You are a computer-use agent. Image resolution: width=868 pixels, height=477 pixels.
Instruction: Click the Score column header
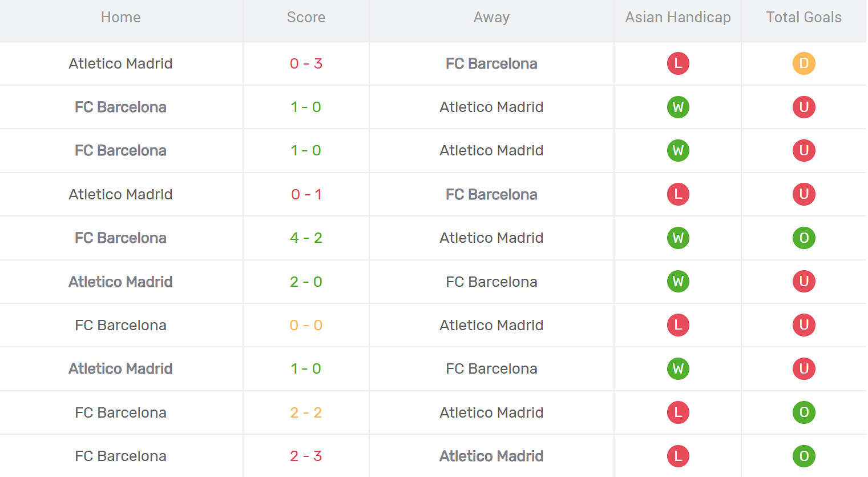click(306, 18)
